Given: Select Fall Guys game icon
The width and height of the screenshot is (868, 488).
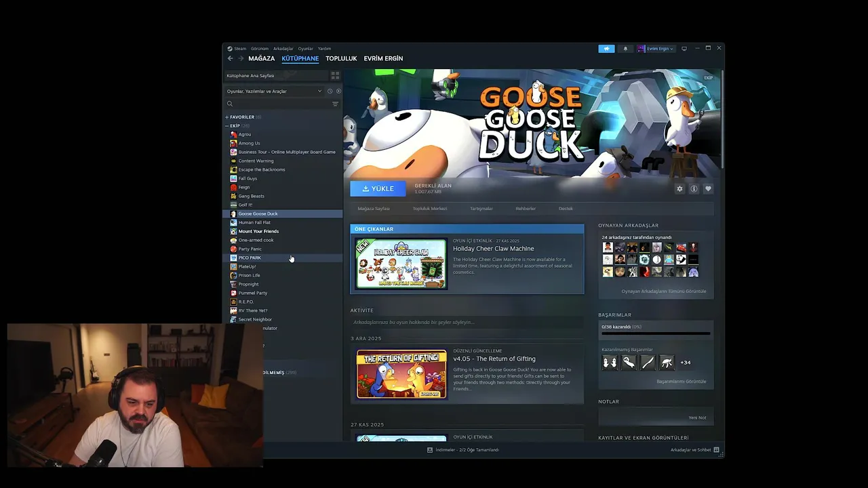Looking at the screenshot, I should click(234, 178).
